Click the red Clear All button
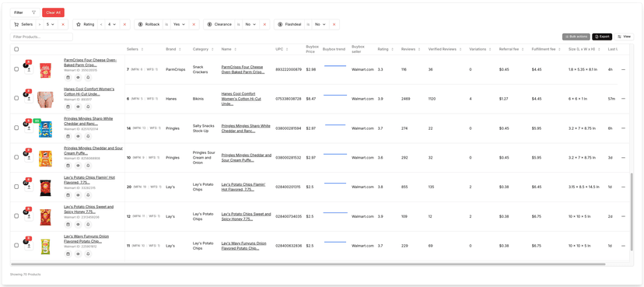Viewport: 644px width, 287px height. click(x=54, y=12)
